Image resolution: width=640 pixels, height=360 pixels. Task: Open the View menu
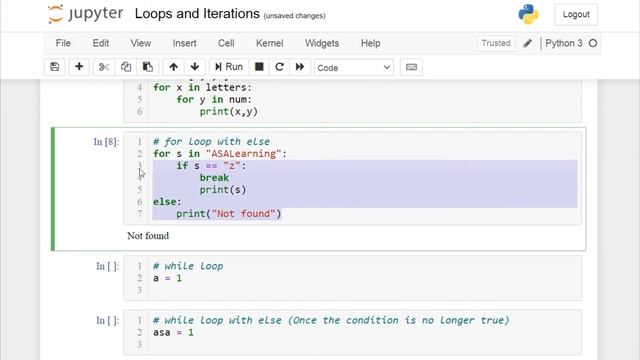pos(140,43)
